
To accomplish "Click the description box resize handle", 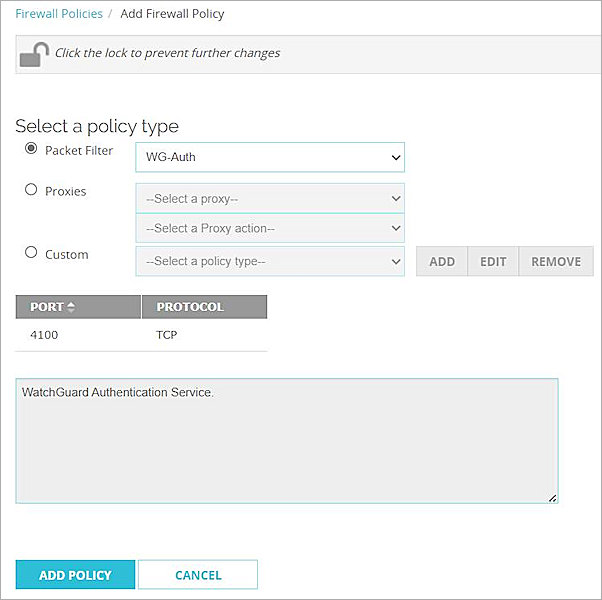I will (x=552, y=497).
